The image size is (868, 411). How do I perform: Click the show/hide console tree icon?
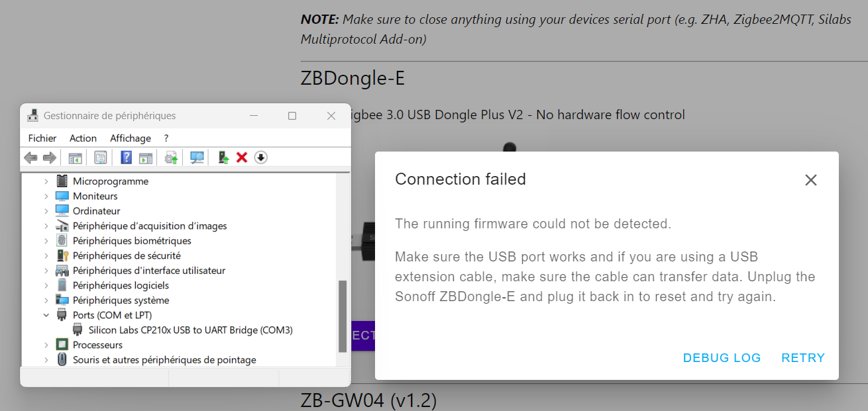75,158
